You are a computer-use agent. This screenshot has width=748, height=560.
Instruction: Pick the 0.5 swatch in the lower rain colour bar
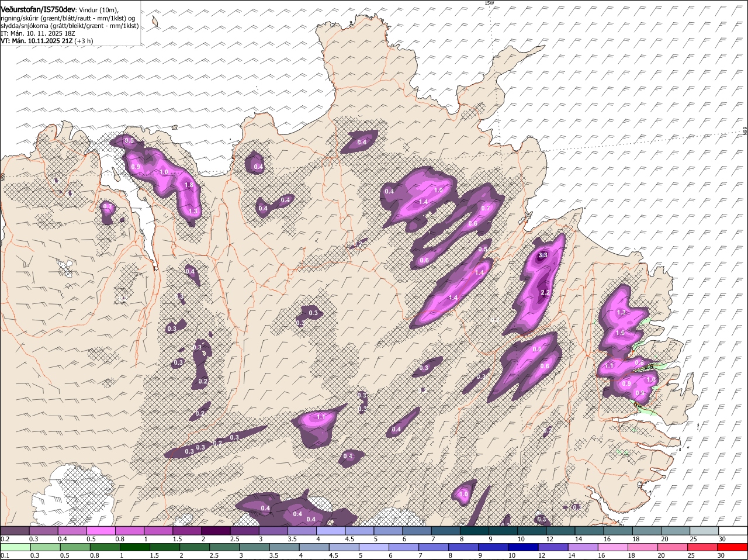[x=75, y=548]
